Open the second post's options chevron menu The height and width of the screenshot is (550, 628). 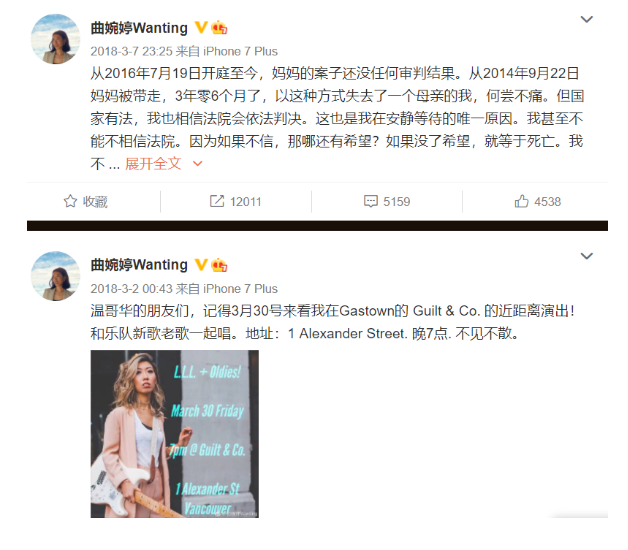[x=586, y=256]
